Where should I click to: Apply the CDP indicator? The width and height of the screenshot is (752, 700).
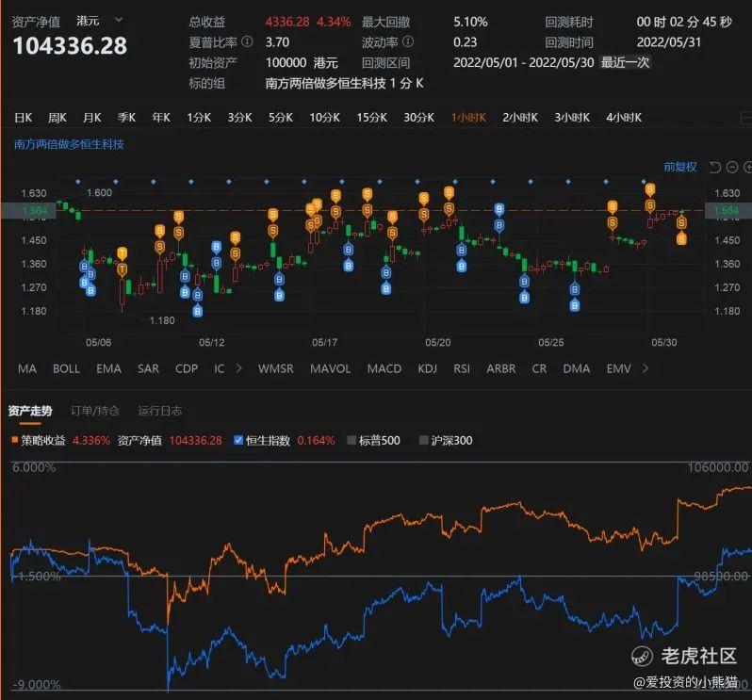click(x=187, y=368)
